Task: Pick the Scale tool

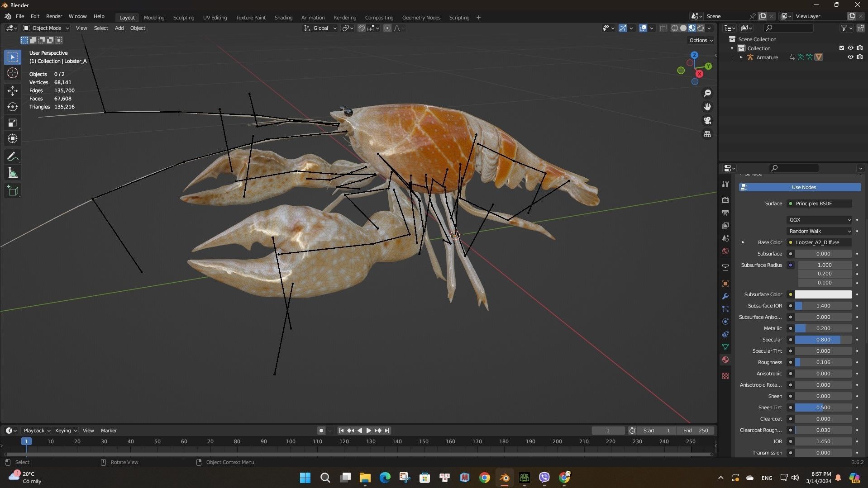Action: pos(13,123)
